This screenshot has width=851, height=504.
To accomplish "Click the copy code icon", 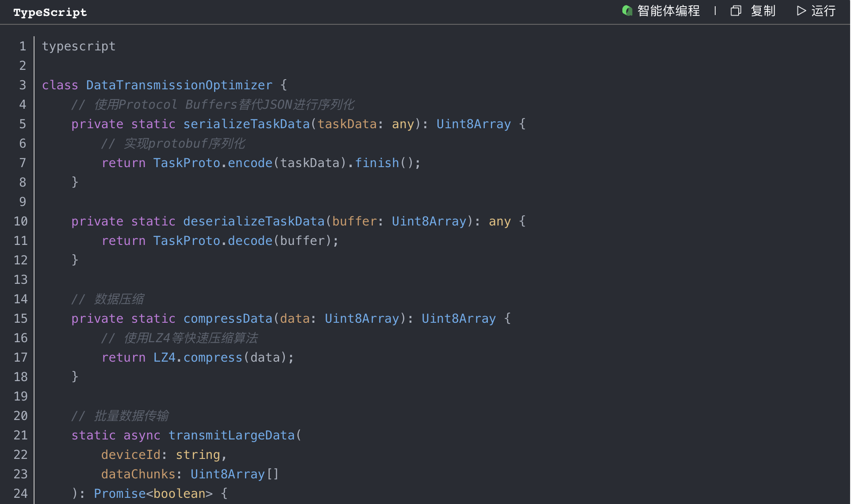I will click(736, 11).
